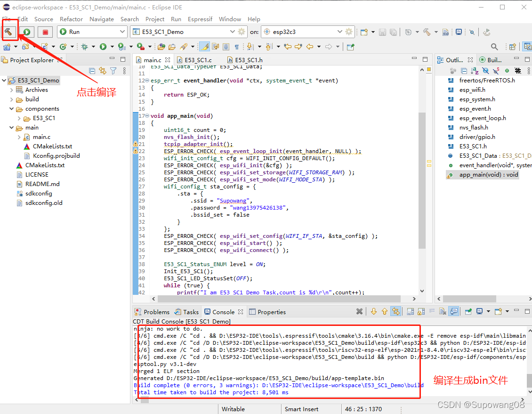
Task: Click the Clear Console icon
Action: [443, 311]
